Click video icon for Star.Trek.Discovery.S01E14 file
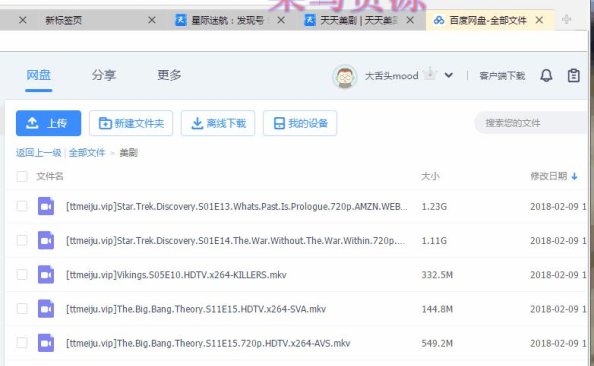 click(x=46, y=240)
